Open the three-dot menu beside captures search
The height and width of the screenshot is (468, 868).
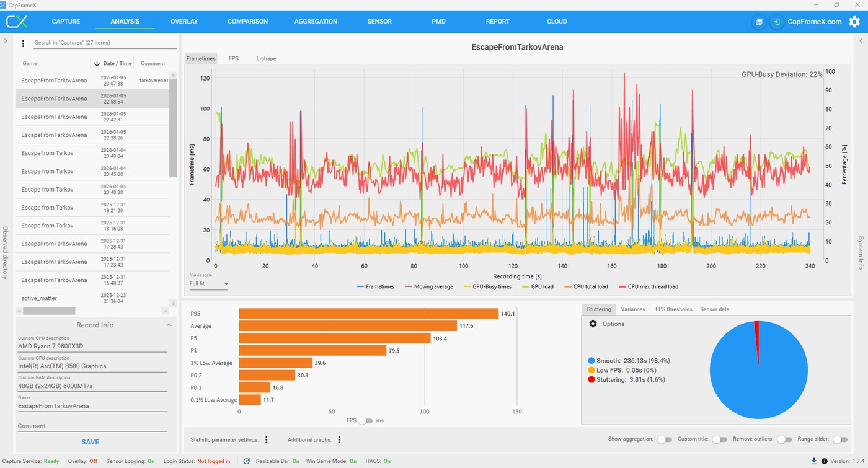tap(23, 43)
